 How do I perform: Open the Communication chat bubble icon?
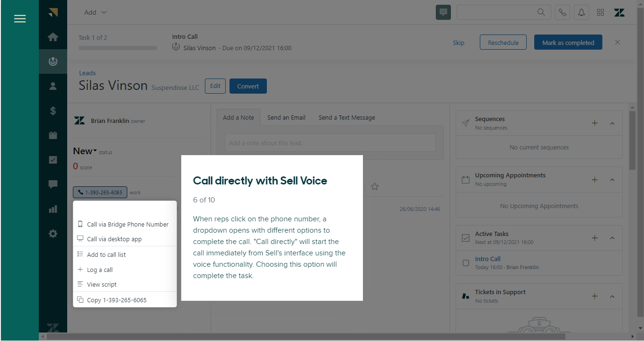click(53, 184)
